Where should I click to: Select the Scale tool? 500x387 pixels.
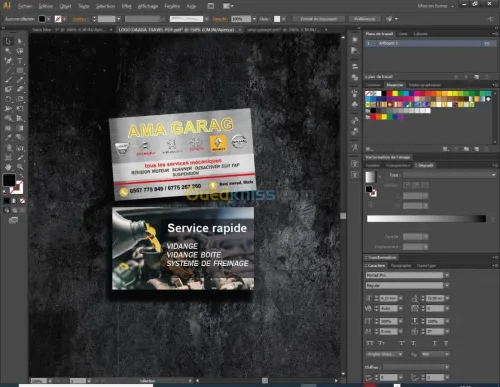(x=20, y=99)
